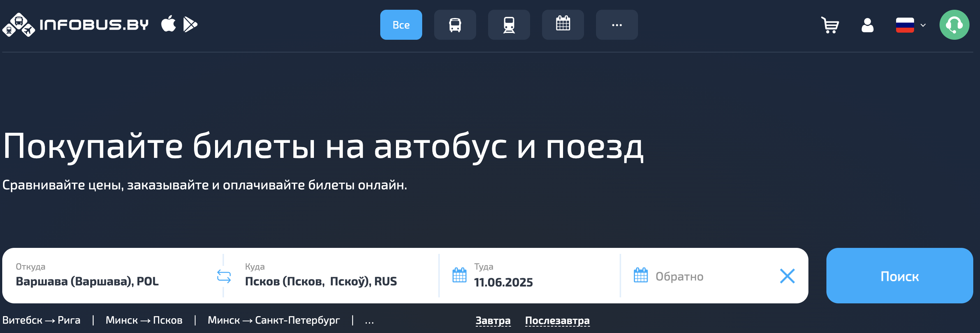The image size is (980, 333).
Task: Open calendar icon for 'Туда' date
Action: 459,275
